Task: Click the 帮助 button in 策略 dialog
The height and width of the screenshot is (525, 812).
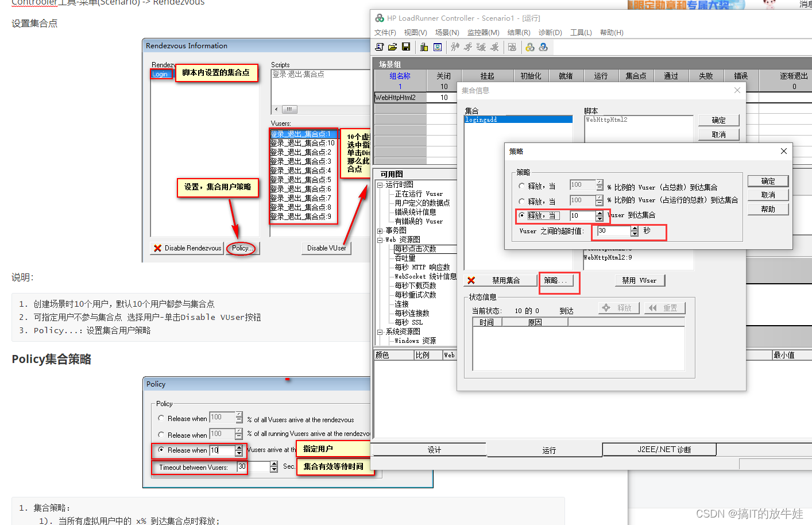Action: point(768,209)
